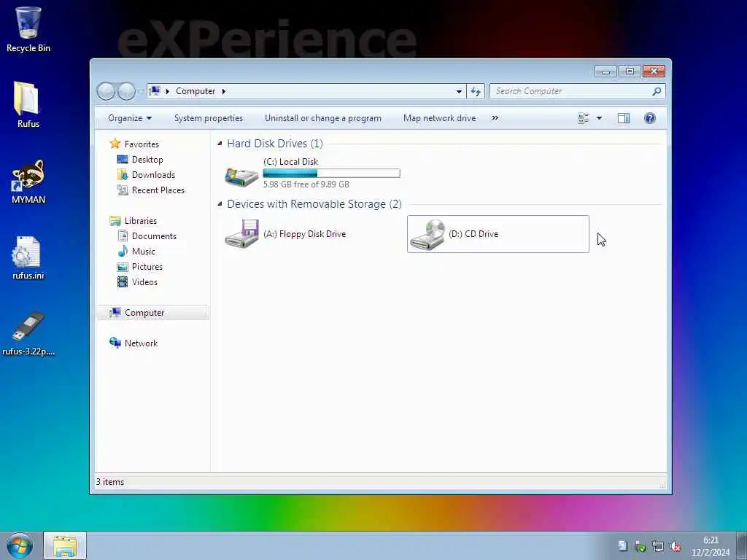Click the taskbar clock and date
This screenshot has width=747, height=560.
(711, 546)
